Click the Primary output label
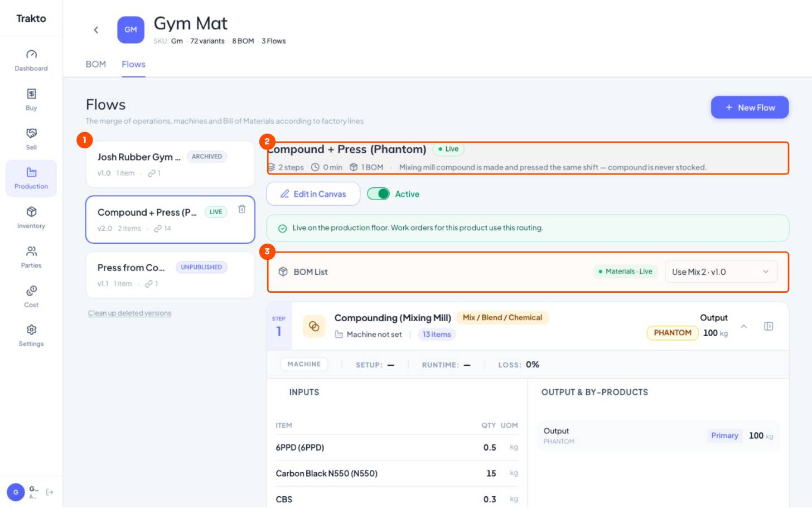This screenshot has width=812, height=508. (x=724, y=436)
